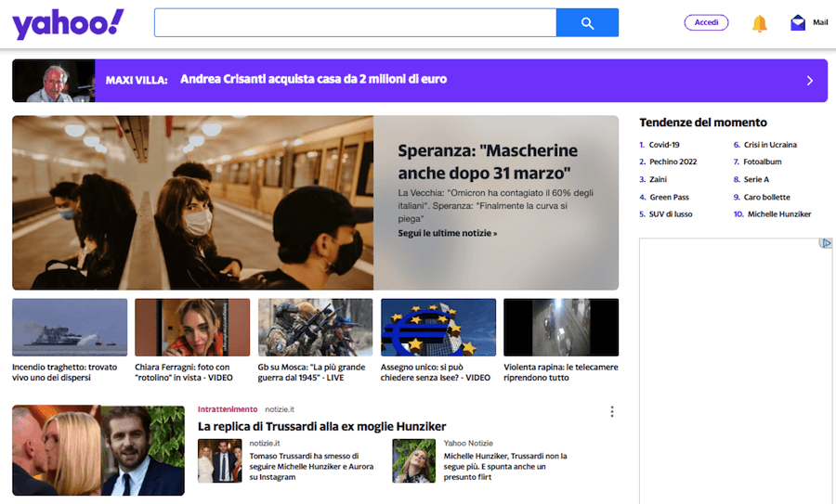Open the metro masks main story image
836x504 pixels.
[x=193, y=202]
